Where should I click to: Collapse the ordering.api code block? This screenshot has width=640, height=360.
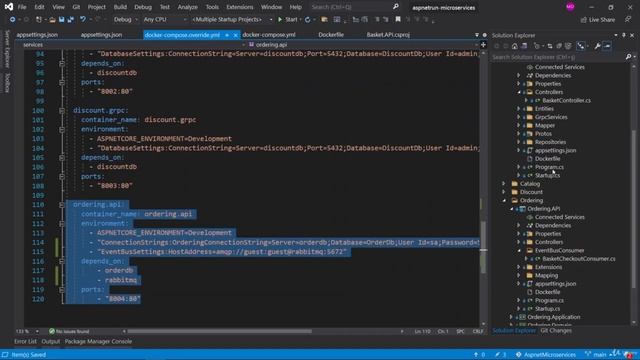click(x=62, y=205)
